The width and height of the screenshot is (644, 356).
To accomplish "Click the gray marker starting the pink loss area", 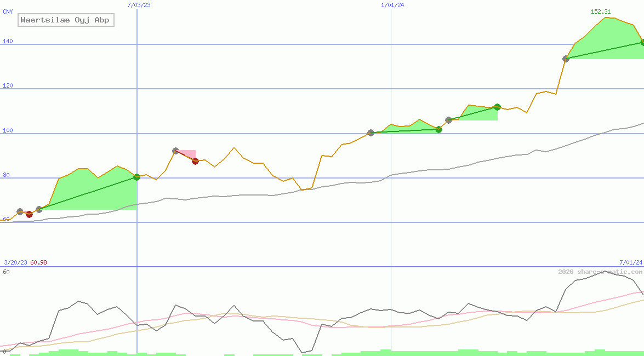I will pos(175,151).
